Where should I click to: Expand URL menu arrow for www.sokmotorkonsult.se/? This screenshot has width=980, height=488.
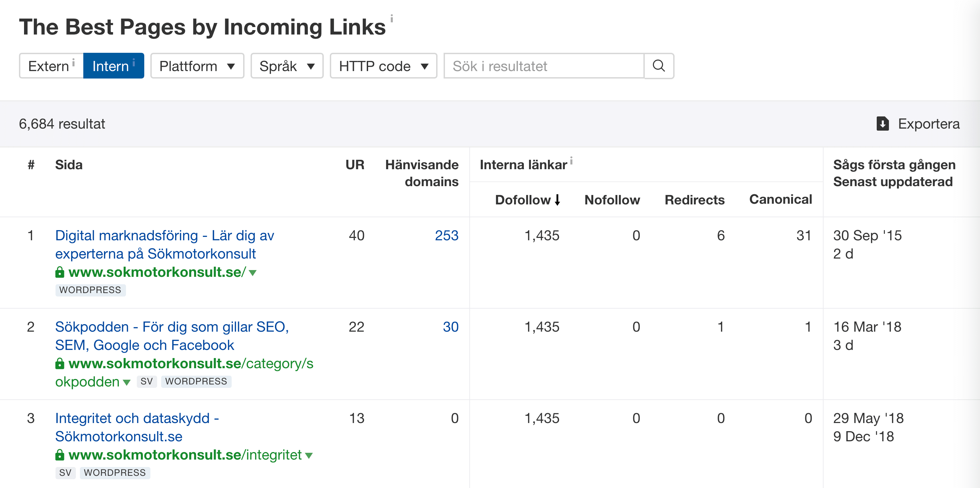pyautogui.click(x=253, y=272)
